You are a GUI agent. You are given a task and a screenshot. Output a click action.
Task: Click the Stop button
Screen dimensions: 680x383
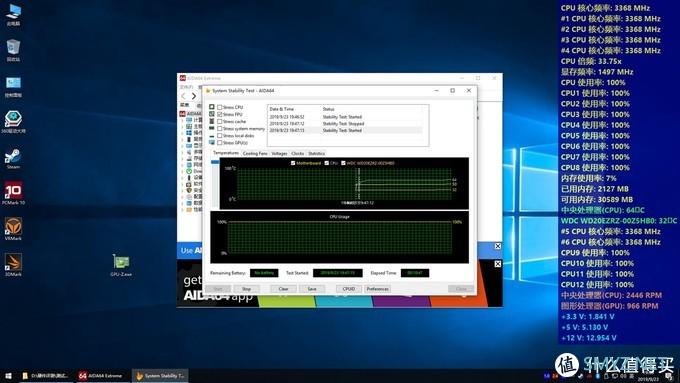click(x=246, y=289)
